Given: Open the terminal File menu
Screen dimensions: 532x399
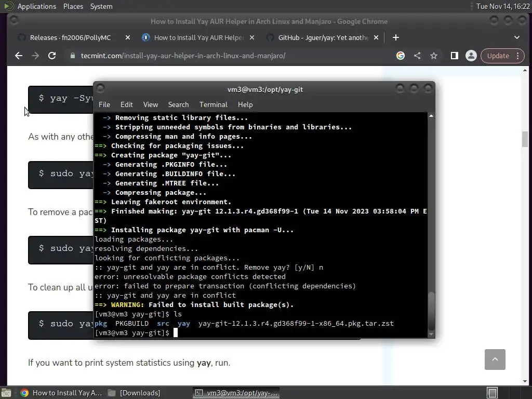Looking at the screenshot, I should [104, 104].
